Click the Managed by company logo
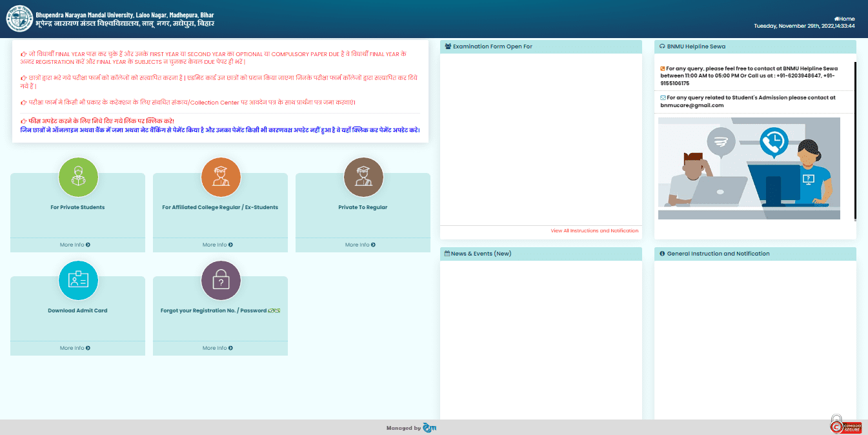This screenshot has width=868, height=435. pyautogui.click(x=430, y=428)
